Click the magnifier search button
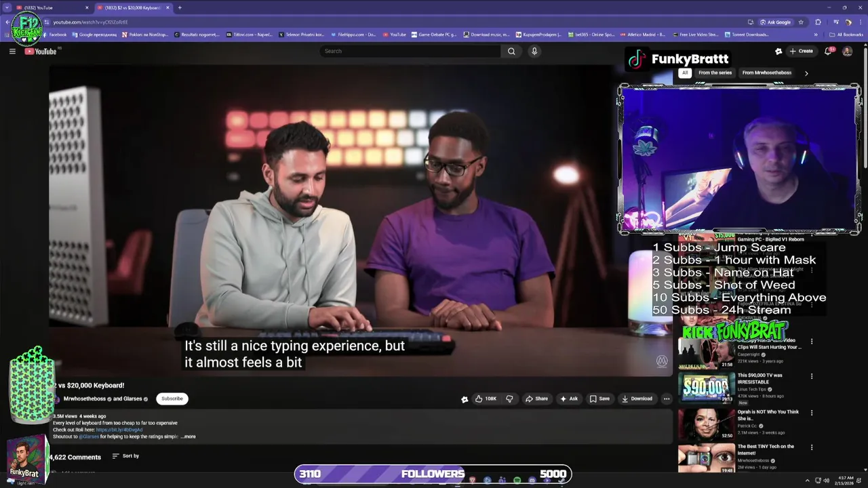The image size is (868, 488). pos(511,51)
